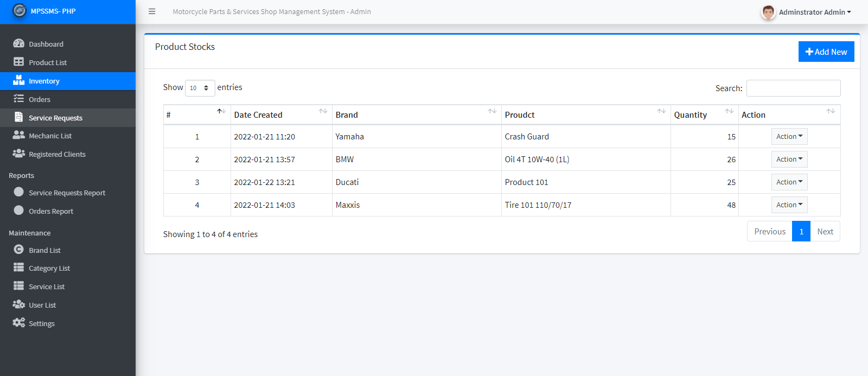Click the Tire 101 110/70/17 cell
The width and height of the screenshot is (868, 376).
586,205
